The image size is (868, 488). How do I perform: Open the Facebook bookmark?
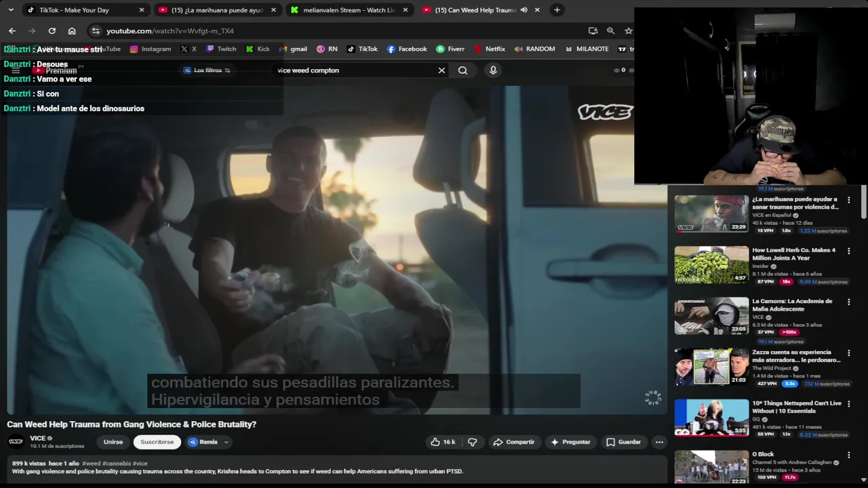407,49
